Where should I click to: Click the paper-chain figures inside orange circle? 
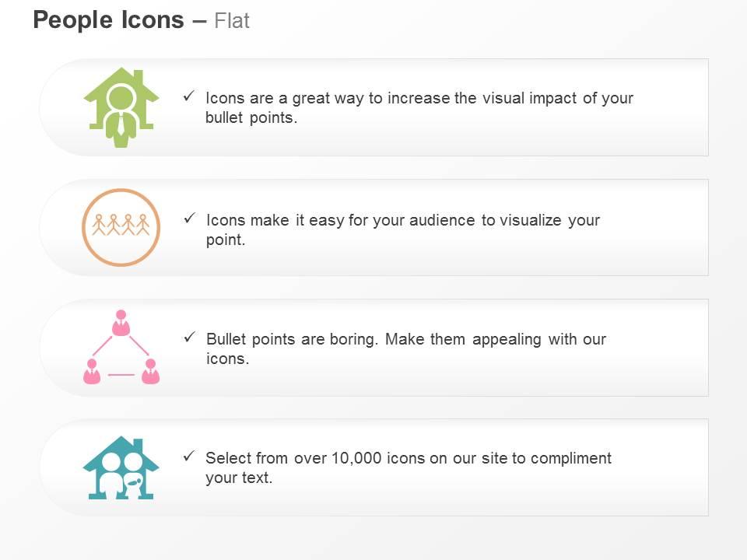[121, 225]
